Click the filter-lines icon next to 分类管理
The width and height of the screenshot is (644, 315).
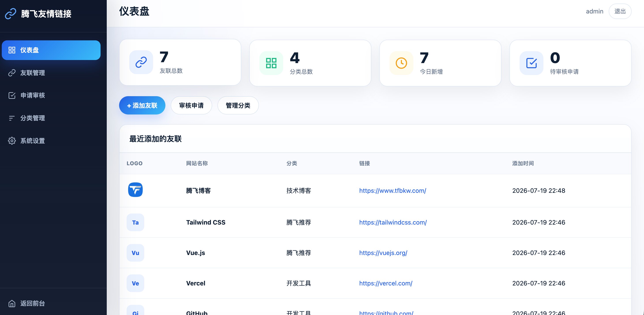[x=12, y=118]
